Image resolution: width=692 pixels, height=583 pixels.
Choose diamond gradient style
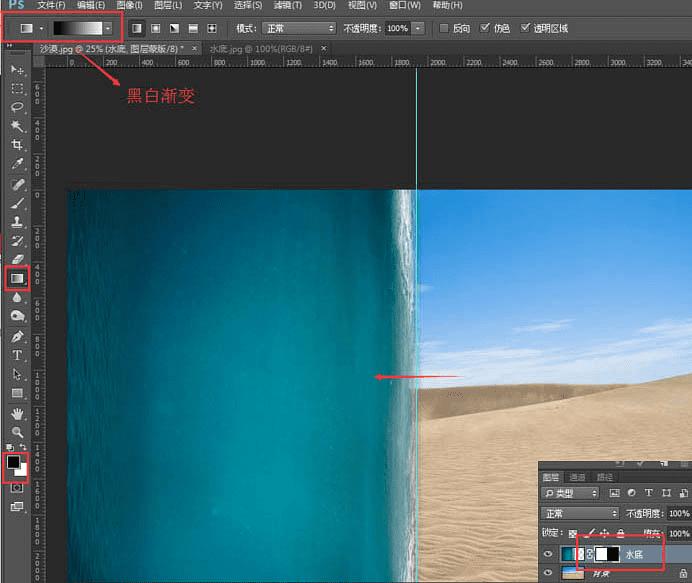click(x=212, y=28)
